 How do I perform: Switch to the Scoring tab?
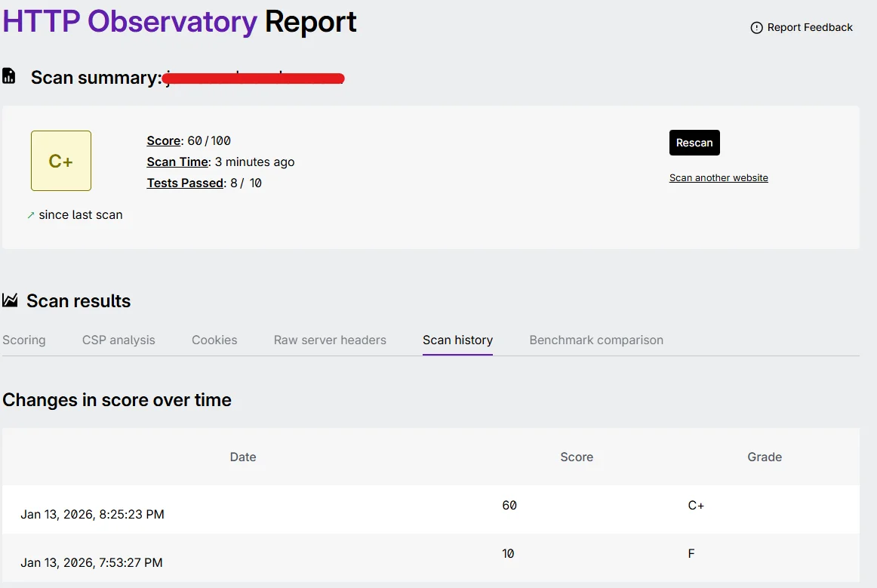coord(24,340)
